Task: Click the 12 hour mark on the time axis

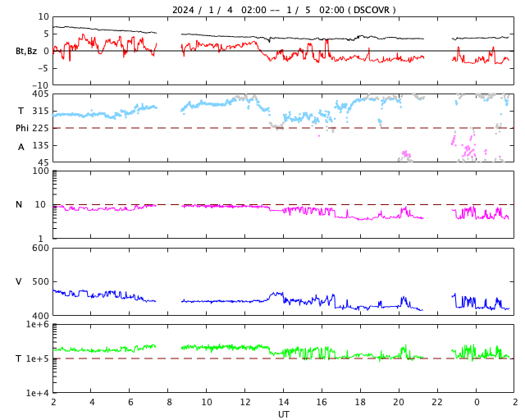Action: 245,403
